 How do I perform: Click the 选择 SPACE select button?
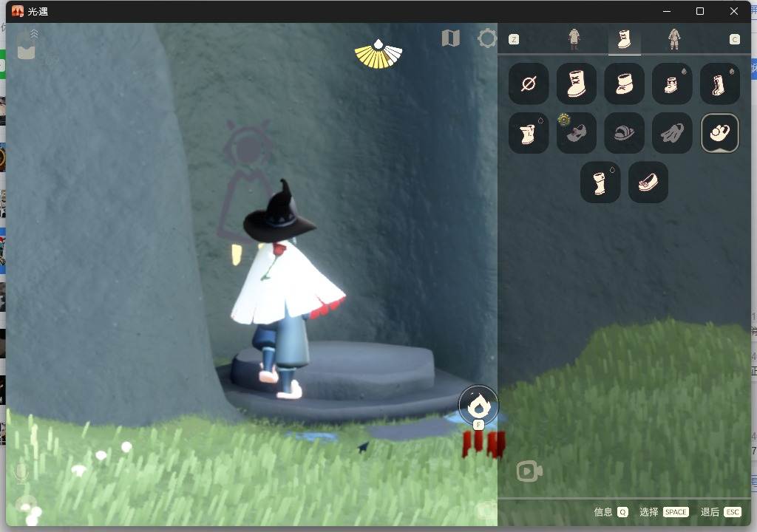click(x=664, y=512)
